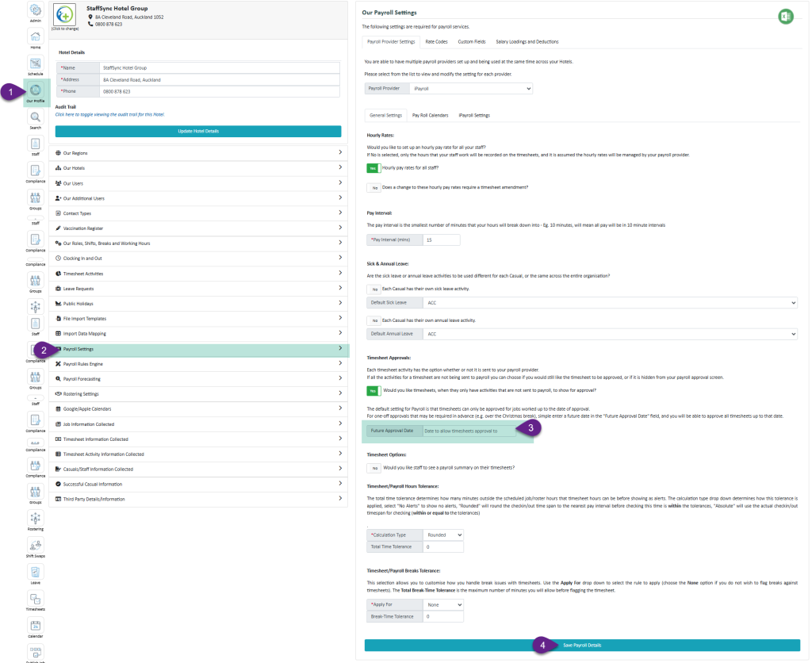Image resolution: width=812 pixels, height=663 pixels.
Task: Switch to the Rate Codes tab
Action: point(437,42)
